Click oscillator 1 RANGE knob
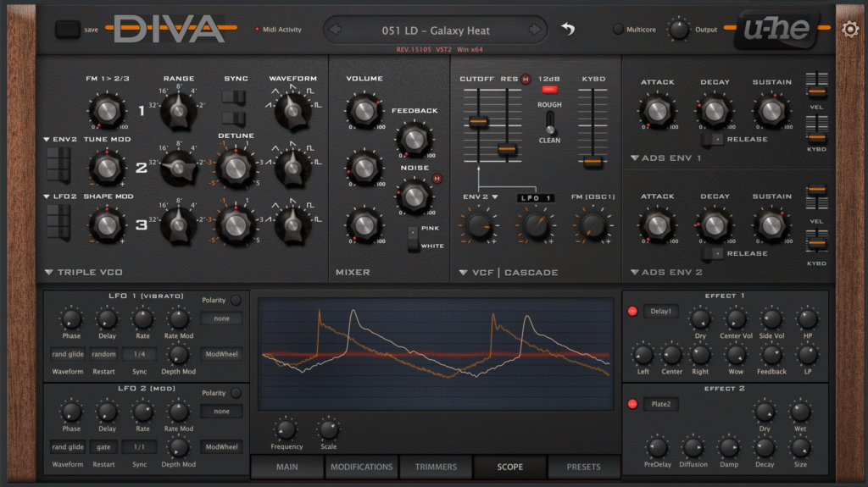This screenshot has height=487, width=868. 178,110
